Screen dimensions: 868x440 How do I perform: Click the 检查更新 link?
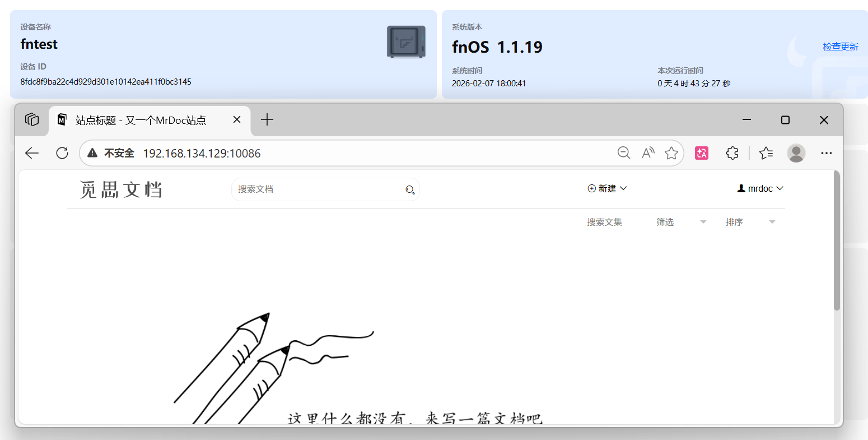[840, 47]
